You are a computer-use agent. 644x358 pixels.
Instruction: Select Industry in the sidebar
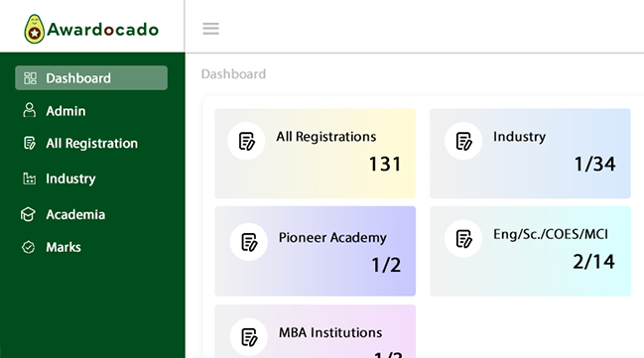coord(70,179)
